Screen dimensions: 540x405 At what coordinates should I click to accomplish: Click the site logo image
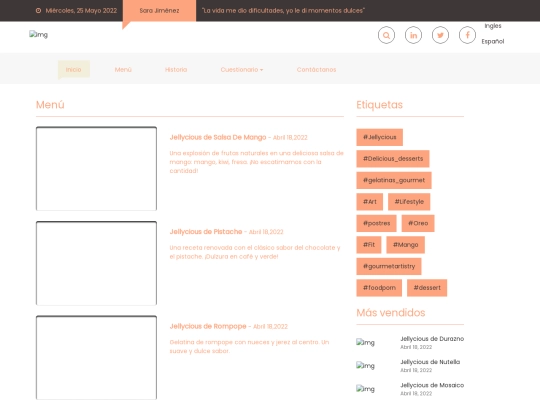(x=38, y=34)
